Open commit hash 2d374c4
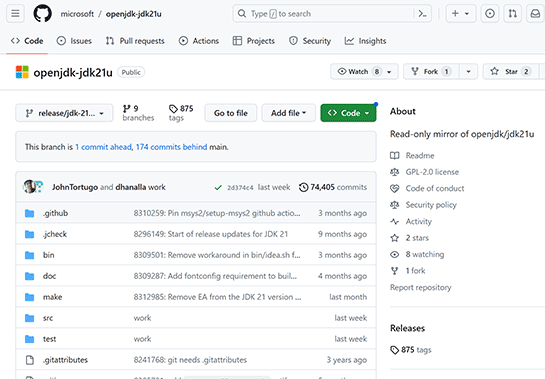The width and height of the screenshot is (545, 379). coord(240,188)
